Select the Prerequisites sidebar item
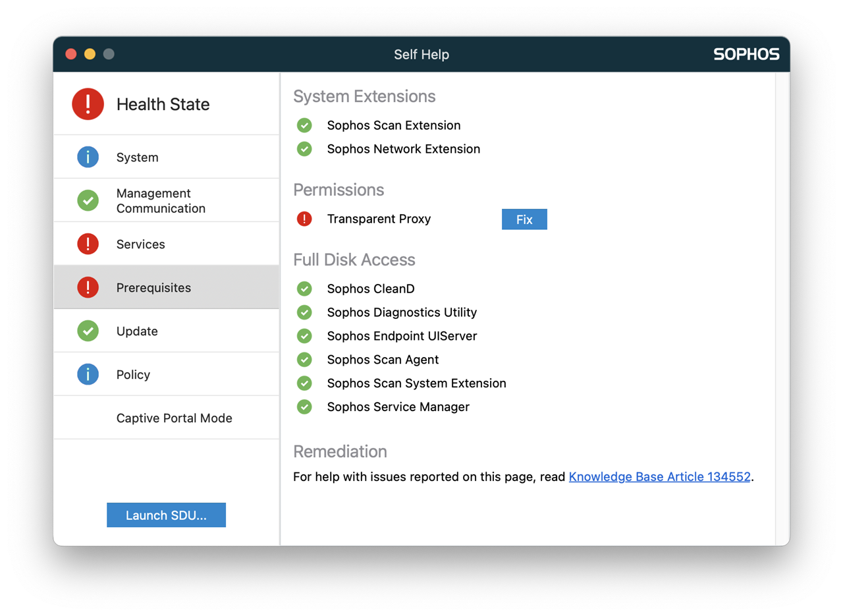 (x=166, y=288)
